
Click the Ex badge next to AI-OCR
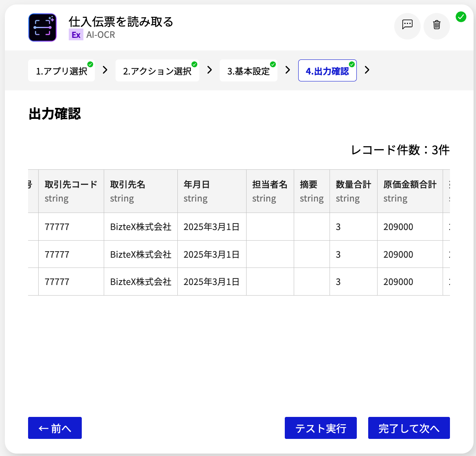pyautogui.click(x=76, y=35)
